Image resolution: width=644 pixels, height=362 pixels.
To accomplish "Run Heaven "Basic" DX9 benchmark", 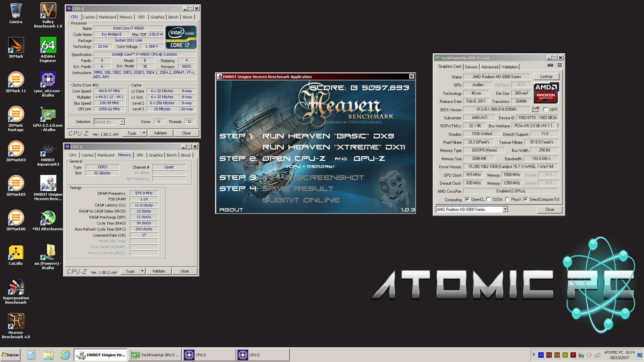I will click(328, 136).
